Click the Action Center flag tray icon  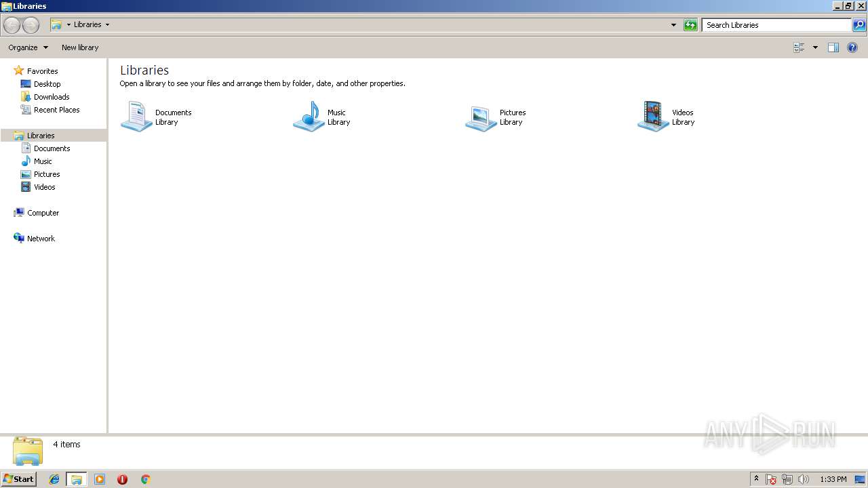point(771,479)
